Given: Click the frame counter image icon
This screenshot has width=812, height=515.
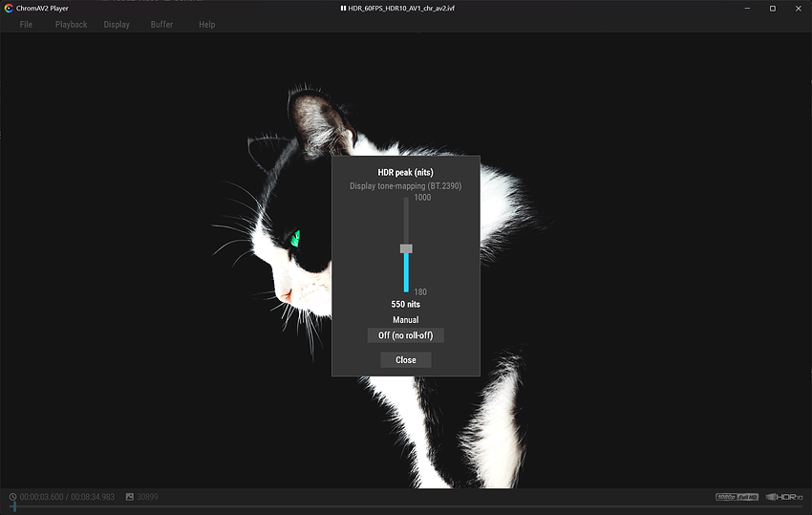Looking at the screenshot, I should click(130, 497).
